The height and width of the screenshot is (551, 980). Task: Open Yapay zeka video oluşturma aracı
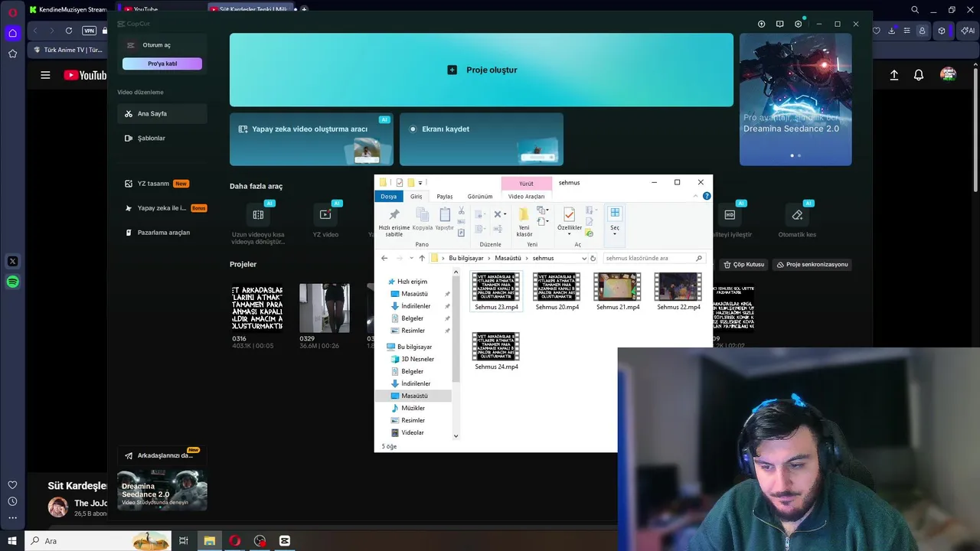[x=312, y=139]
